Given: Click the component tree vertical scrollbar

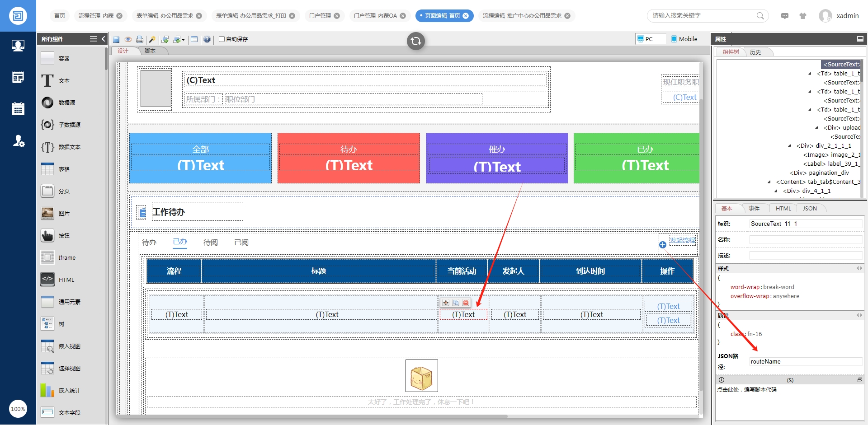Looking at the screenshot, I should click(x=862, y=71).
